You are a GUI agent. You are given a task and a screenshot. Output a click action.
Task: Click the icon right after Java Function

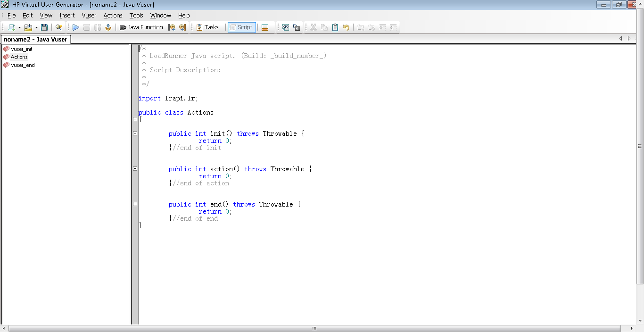(x=172, y=27)
